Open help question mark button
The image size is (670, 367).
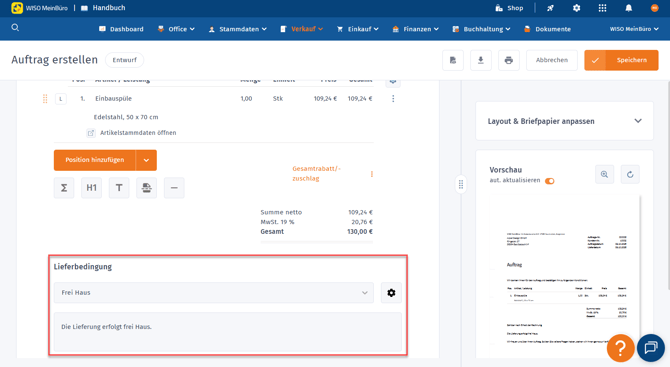(x=620, y=348)
